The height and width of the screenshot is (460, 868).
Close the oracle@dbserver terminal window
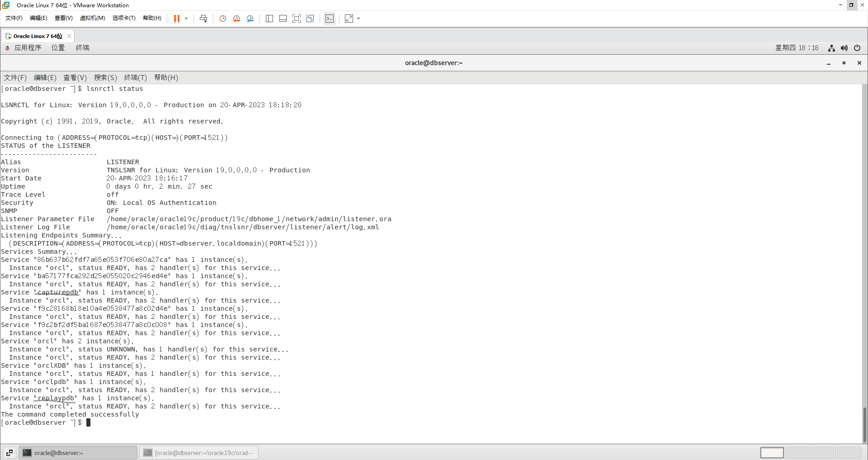(859, 63)
